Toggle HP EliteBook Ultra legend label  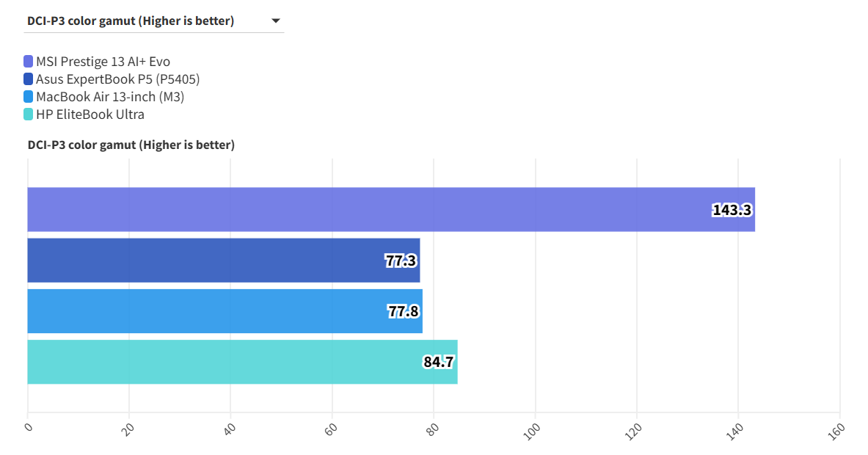click(x=90, y=114)
